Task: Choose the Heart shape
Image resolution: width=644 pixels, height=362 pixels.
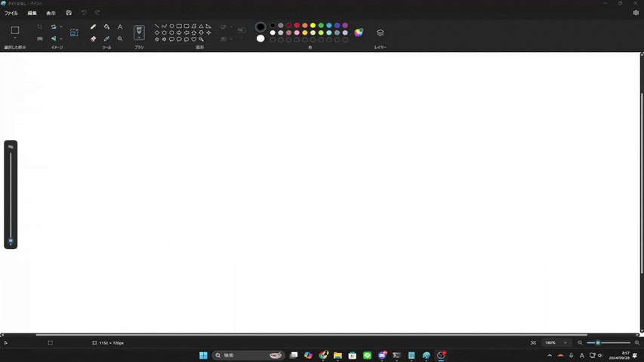Action: coord(194,39)
